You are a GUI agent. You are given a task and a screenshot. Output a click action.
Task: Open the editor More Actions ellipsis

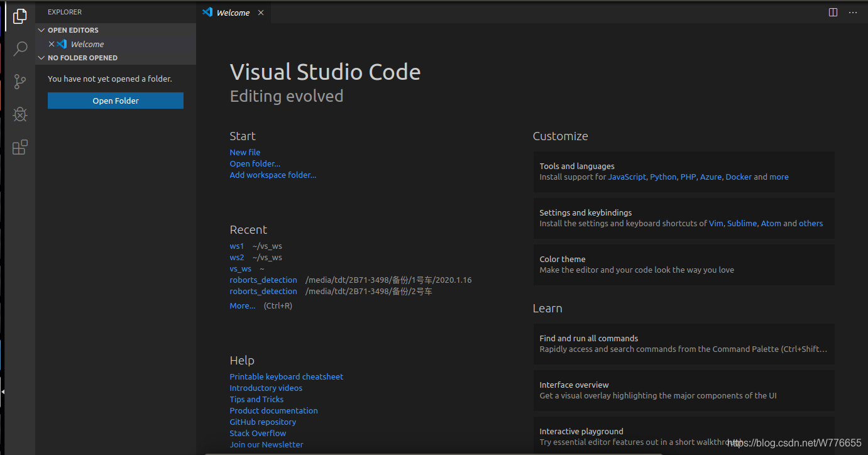tap(853, 13)
